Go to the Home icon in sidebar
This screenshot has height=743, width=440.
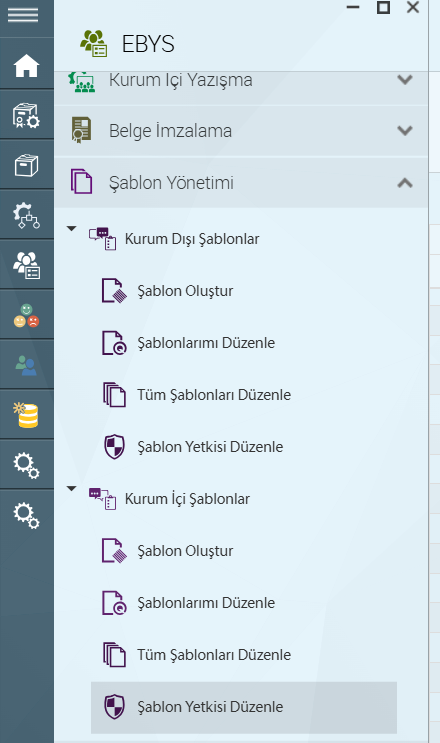click(27, 65)
